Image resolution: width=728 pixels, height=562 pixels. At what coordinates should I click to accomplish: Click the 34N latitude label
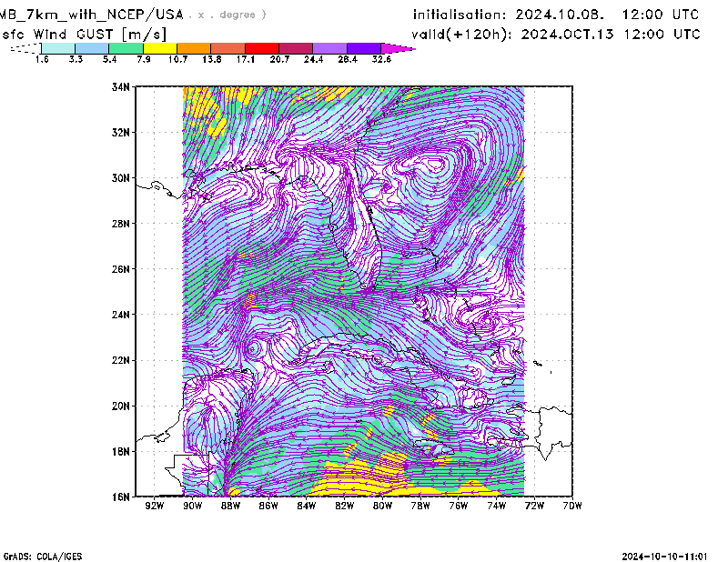(121, 86)
